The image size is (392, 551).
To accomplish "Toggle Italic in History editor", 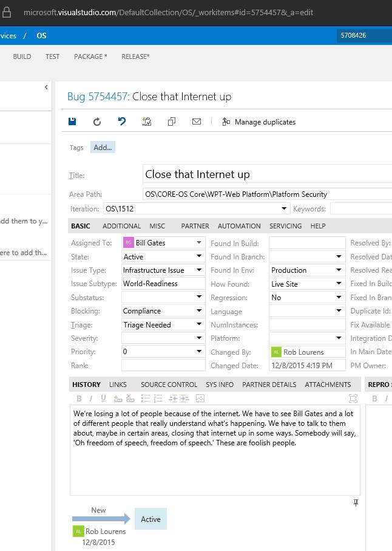I will (x=91, y=399).
